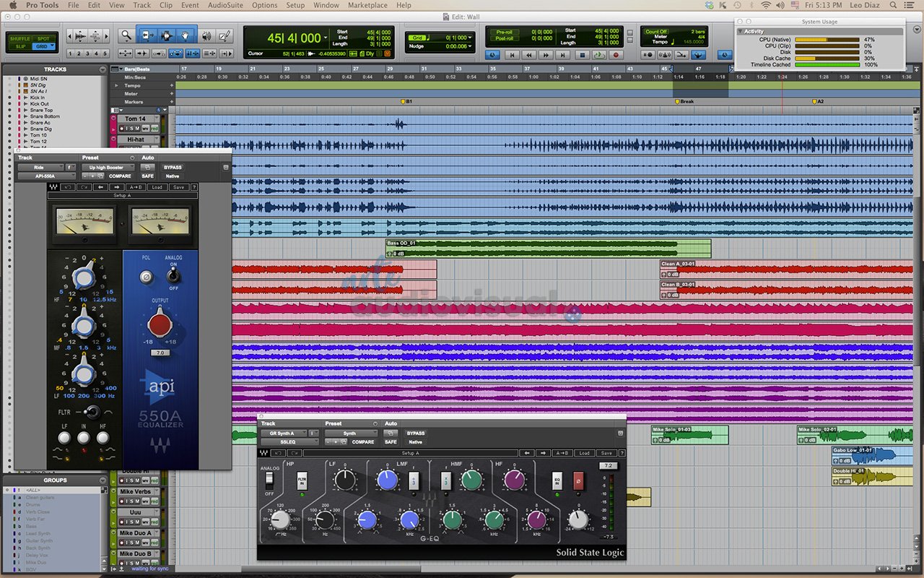924x578 pixels.
Task: Open the AudioSuite menu
Action: (225, 5)
